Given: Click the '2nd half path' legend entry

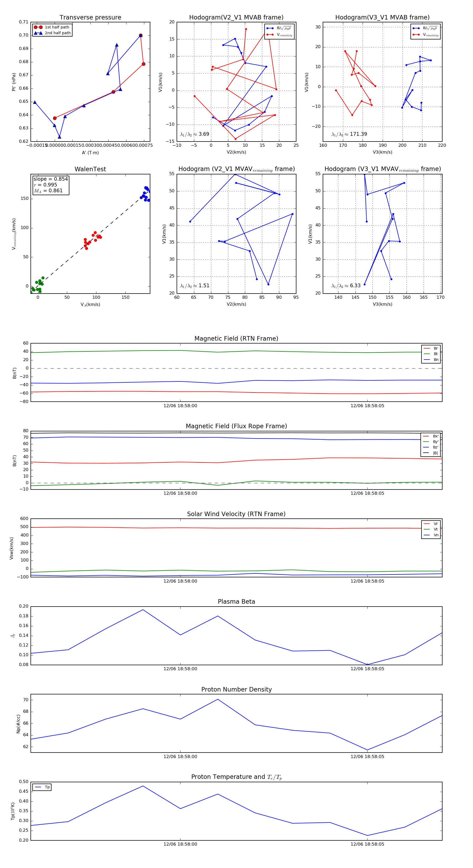Looking at the screenshot, I should click(52, 33).
